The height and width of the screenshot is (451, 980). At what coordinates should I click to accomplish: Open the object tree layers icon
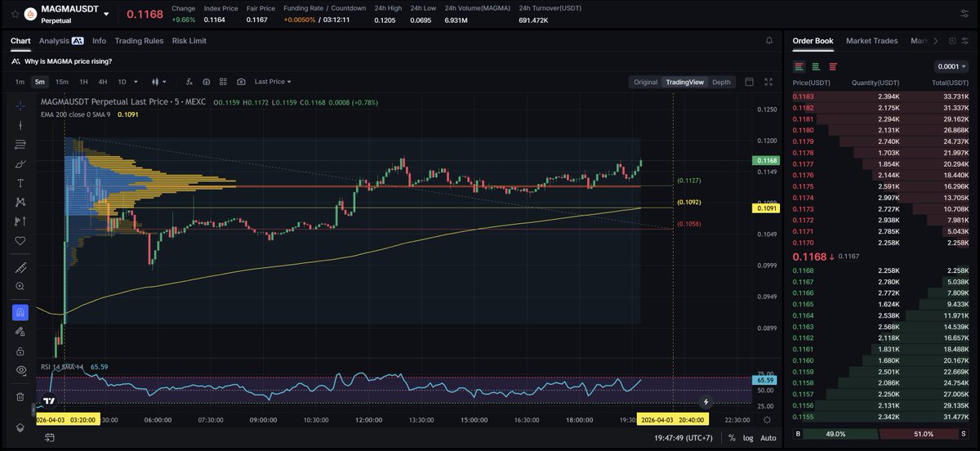point(20,427)
